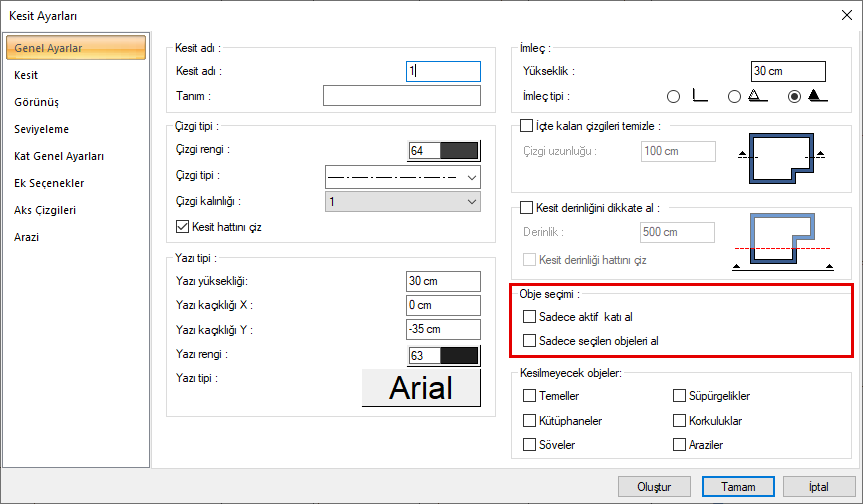This screenshot has width=863, height=504.
Task: Switch to the 'Görünüş' section
Action: pyautogui.click(x=37, y=102)
